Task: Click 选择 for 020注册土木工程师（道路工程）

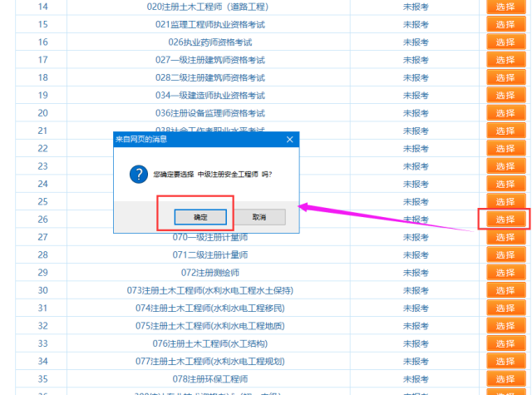Action: (x=505, y=7)
